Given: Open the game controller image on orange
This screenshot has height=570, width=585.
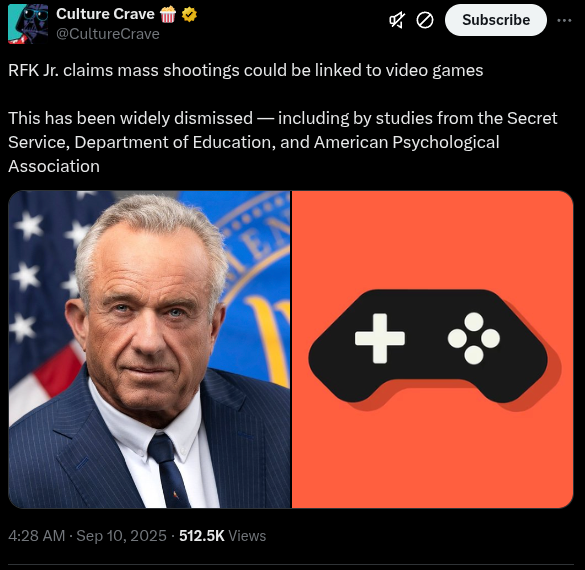Looking at the screenshot, I should tap(432, 350).
